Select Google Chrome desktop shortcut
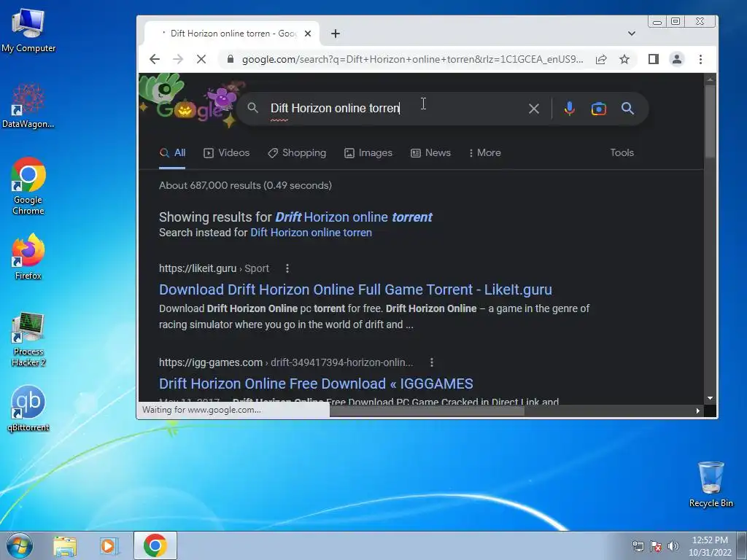 point(28,186)
